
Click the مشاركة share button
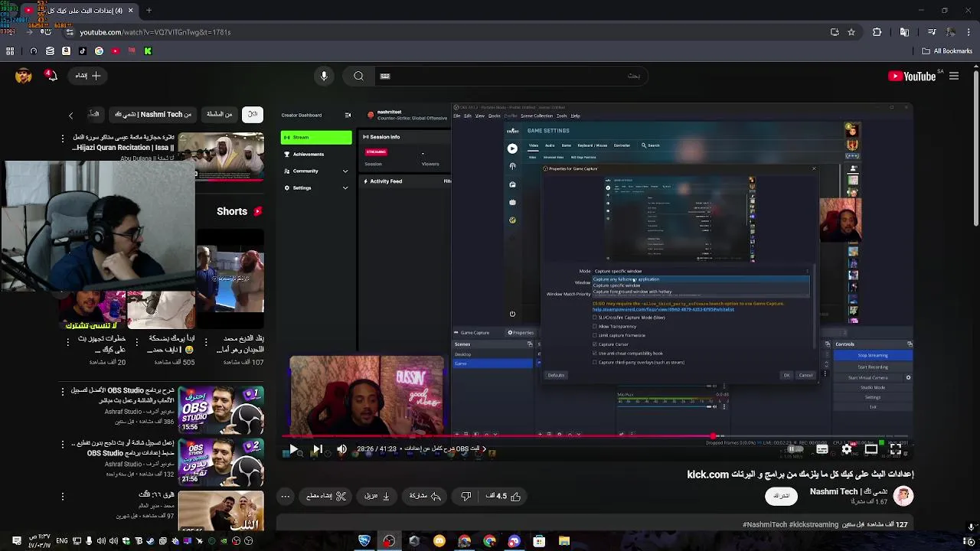pos(425,496)
